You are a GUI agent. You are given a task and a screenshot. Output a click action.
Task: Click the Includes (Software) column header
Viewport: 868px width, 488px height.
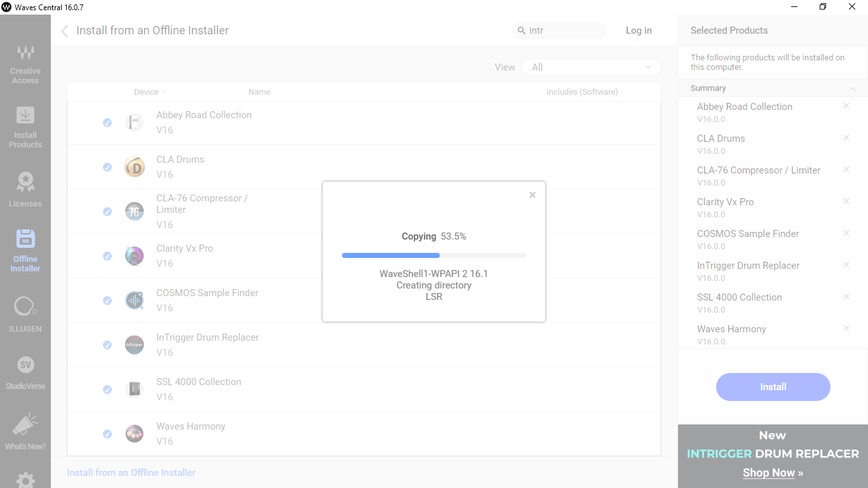click(582, 92)
